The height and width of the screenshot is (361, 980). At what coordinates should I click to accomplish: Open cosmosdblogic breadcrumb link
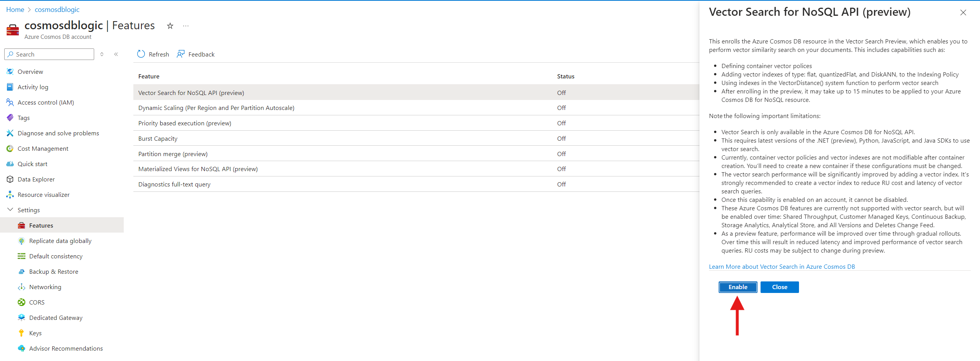[x=57, y=10]
